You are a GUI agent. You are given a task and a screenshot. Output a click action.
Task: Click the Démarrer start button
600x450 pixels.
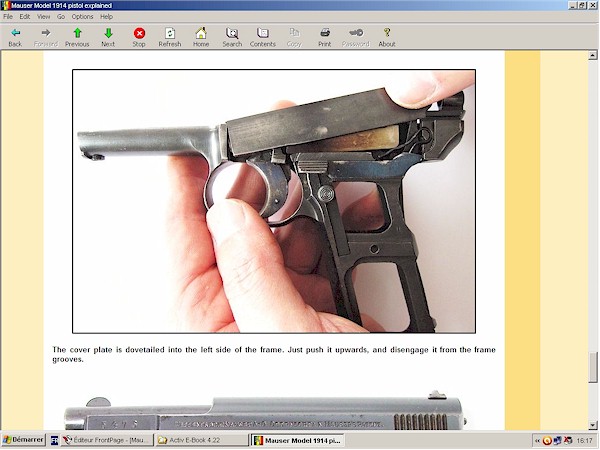23,440
